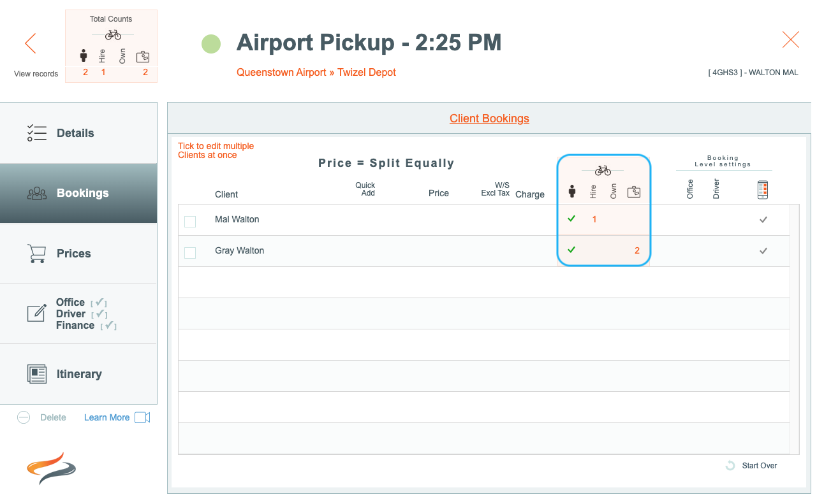Toggle the grey mobile checkmark for Mal Walton
This screenshot has height=504, width=824.
pos(763,219)
